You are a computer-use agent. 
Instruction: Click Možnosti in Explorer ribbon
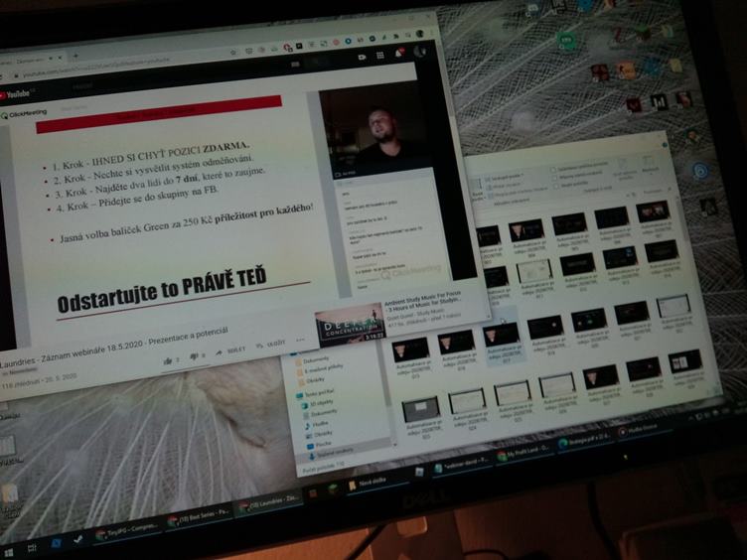[649, 163]
